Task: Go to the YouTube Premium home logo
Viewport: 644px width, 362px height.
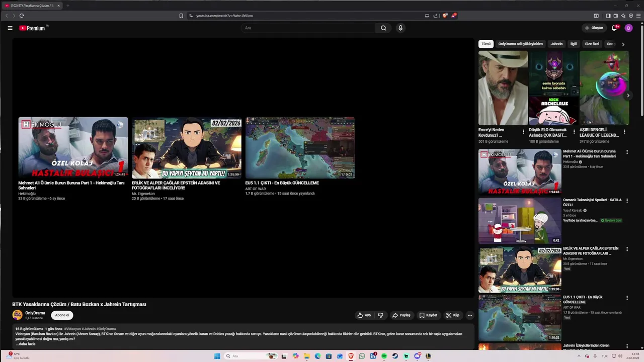Action: (33, 28)
